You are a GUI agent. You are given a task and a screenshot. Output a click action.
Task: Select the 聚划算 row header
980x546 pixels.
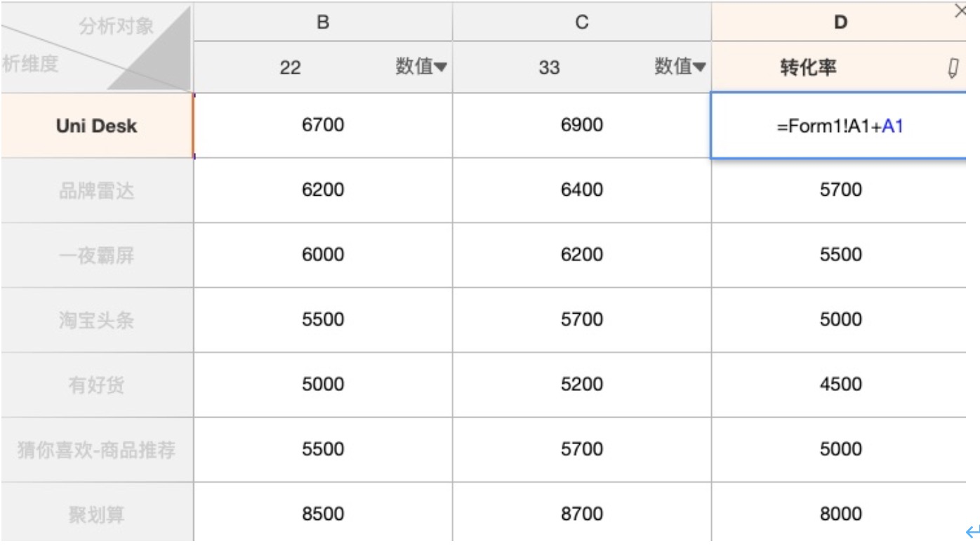click(97, 514)
